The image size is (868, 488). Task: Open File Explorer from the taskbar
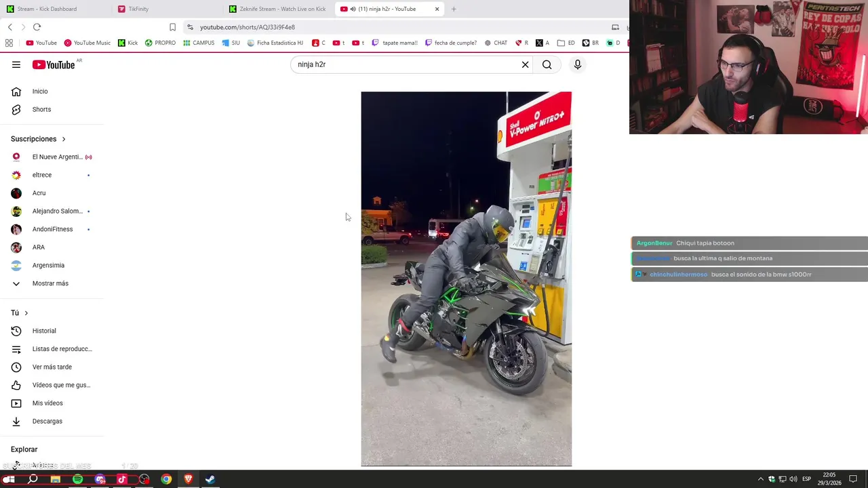point(56,479)
